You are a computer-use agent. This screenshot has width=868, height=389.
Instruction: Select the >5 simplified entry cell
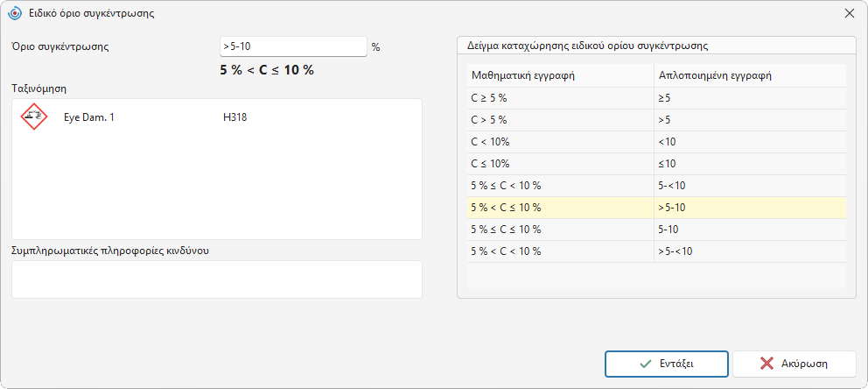750,120
